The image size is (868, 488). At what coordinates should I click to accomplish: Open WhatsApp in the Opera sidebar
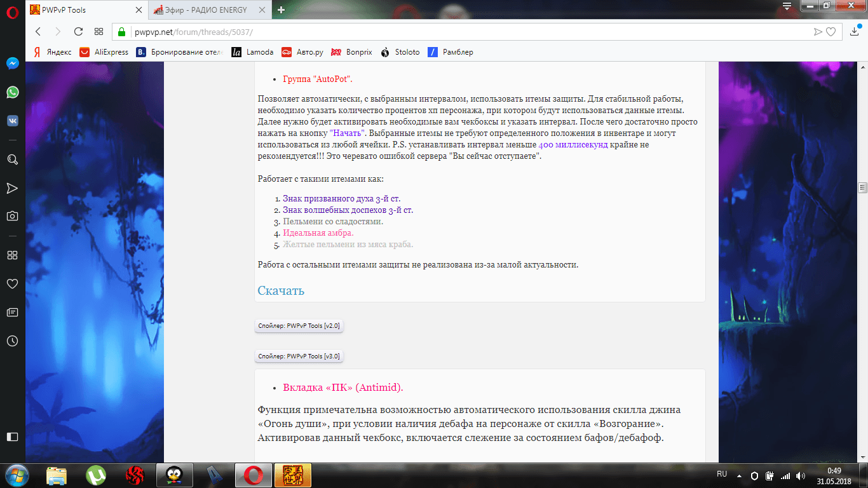pyautogui.click(x=12, y=92)
